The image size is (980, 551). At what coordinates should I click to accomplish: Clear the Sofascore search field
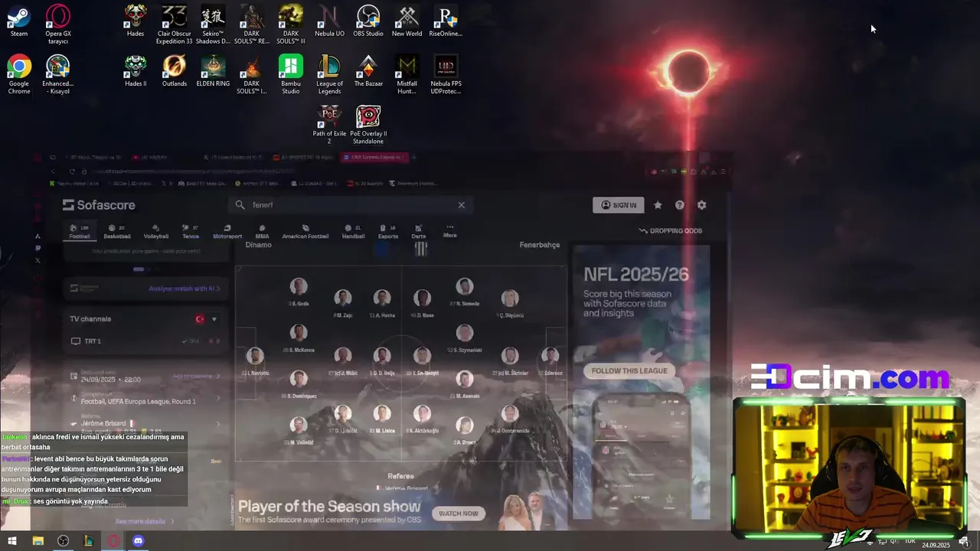click(x=462, y=205)
